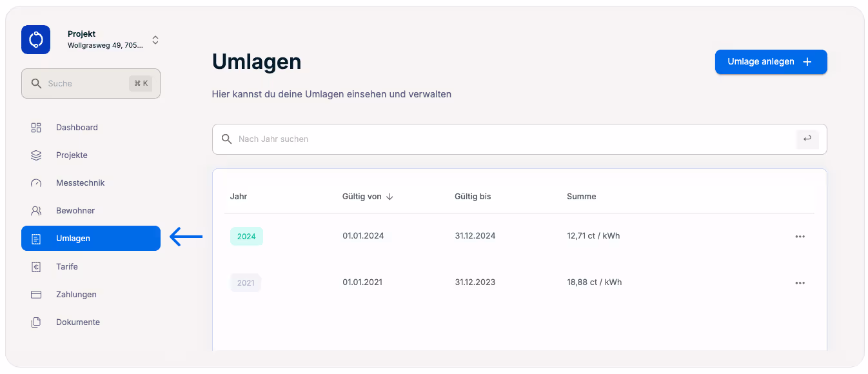The image size is (868, 374).
Task: Click the Gültig bis column header
Action: (473, 197)
